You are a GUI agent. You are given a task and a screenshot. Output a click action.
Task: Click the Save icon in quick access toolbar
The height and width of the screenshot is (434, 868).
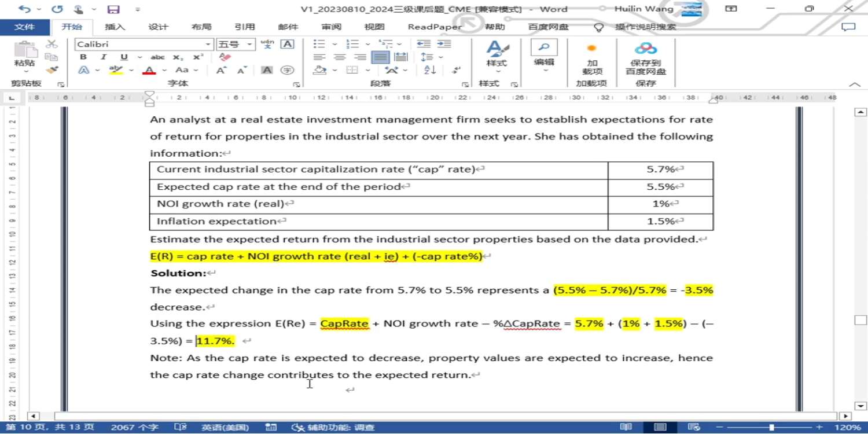[x=113, y=9]
